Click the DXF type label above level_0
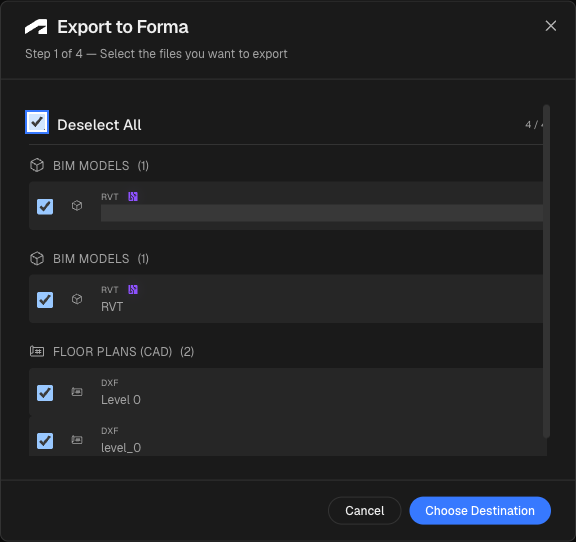 point(109,431)
